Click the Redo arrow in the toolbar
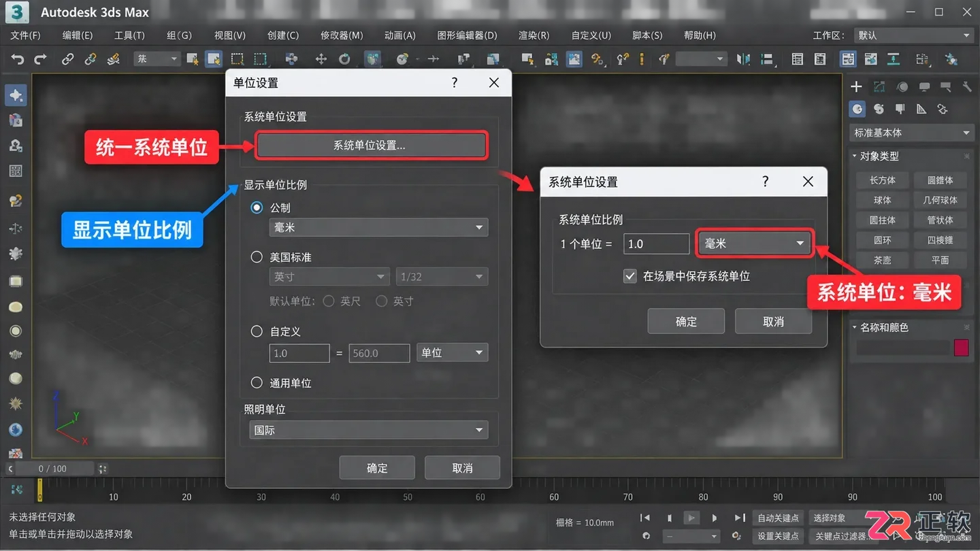The width and height of the screenshot is (980, 551). tap(41, 59)
